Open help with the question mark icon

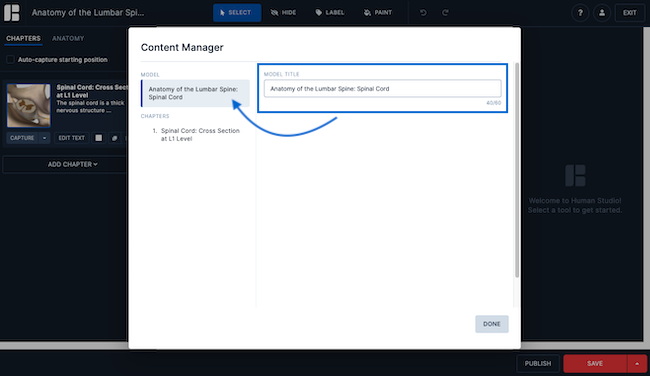580,13
